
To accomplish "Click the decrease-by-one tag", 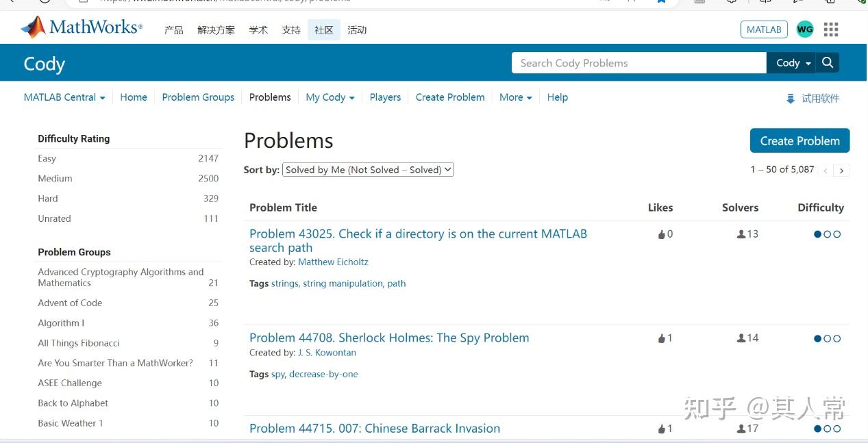I will (x=323, y=375).
